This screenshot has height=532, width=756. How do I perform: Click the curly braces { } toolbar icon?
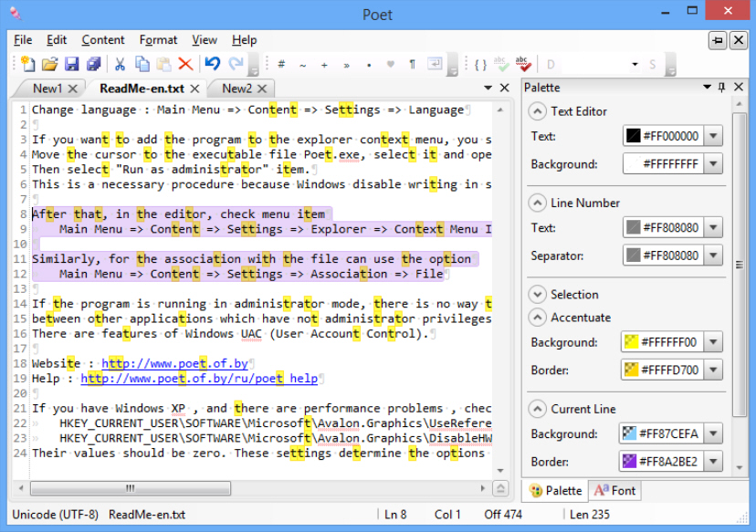tap(480, 65)
